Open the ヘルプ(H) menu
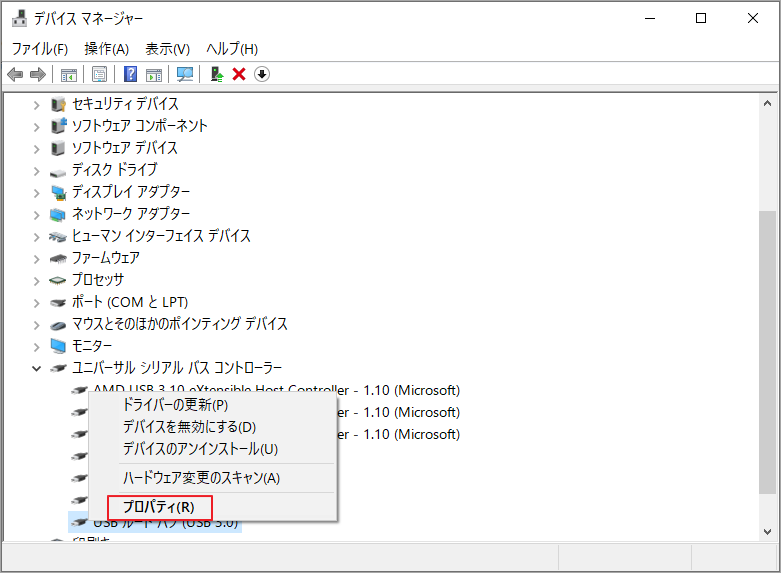Viewport: 781px width, 573px height. 231,48
